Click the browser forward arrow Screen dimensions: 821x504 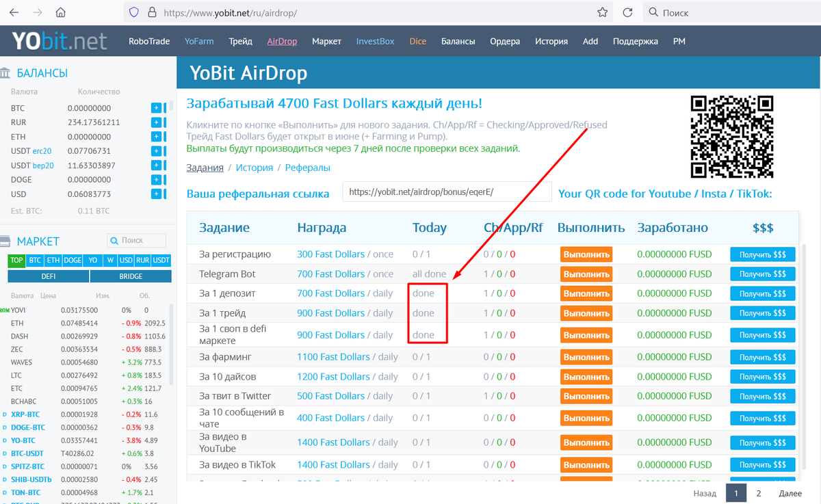pyautogui.click(x=38, y=12)
